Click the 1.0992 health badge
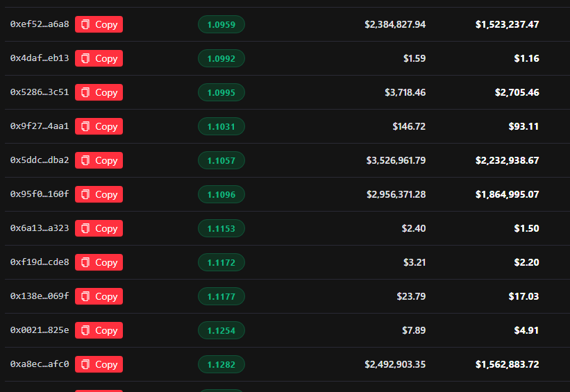 click(221, 58)
